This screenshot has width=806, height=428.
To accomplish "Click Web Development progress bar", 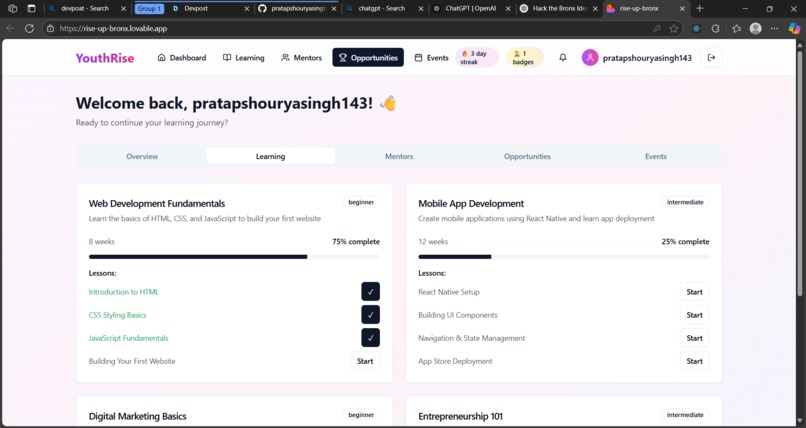I will 234,257.
